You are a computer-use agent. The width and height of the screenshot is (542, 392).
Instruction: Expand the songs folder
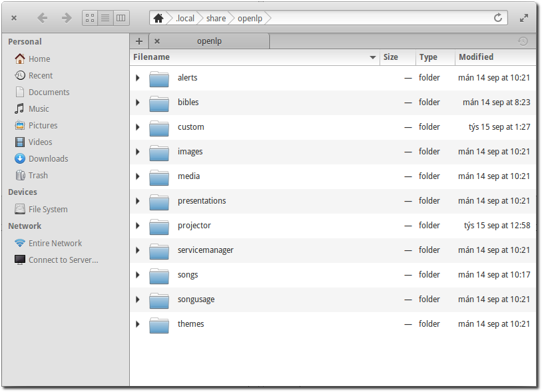[138, 275]
